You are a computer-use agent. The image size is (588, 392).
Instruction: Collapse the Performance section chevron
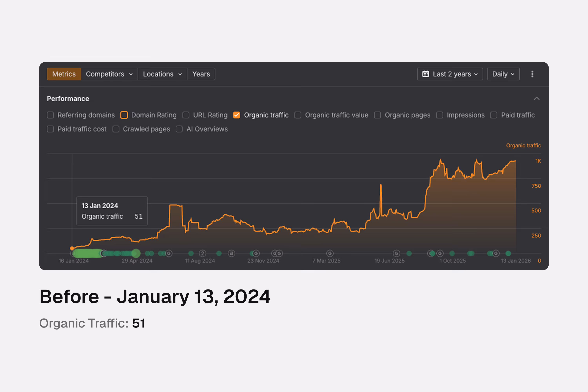[x=536, y=99]
